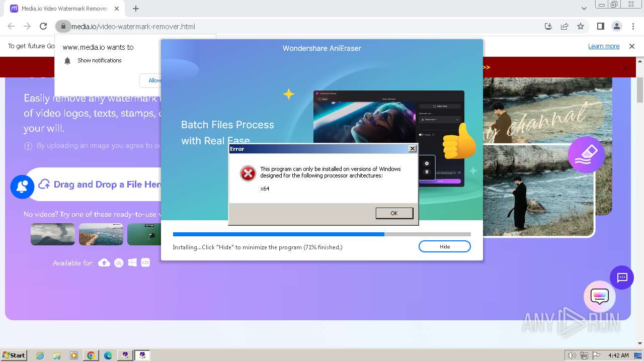Close the red promo banner
Viewport: 644px width, 362px height.
pyautogui.click(x=625, y=67)
